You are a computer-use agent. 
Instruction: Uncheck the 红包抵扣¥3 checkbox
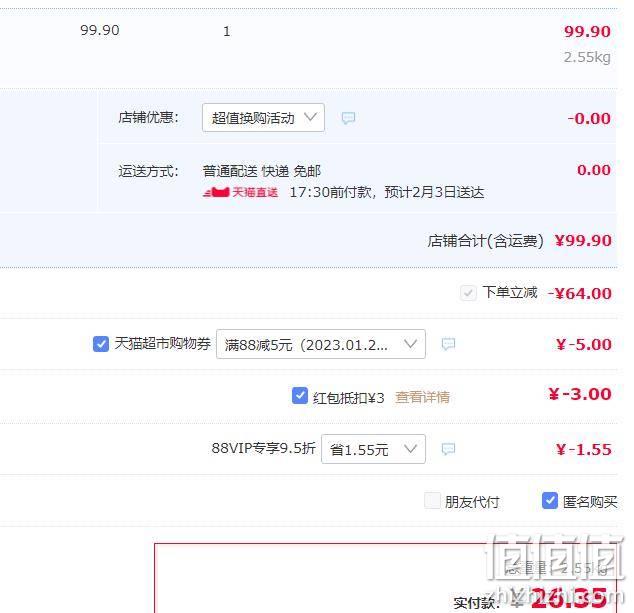300,395
